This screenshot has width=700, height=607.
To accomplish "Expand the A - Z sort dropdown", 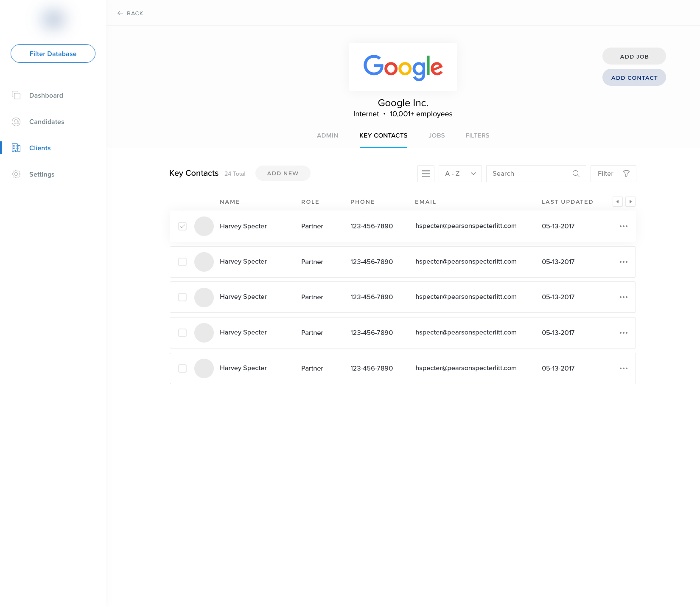I will tap(460, 174).
